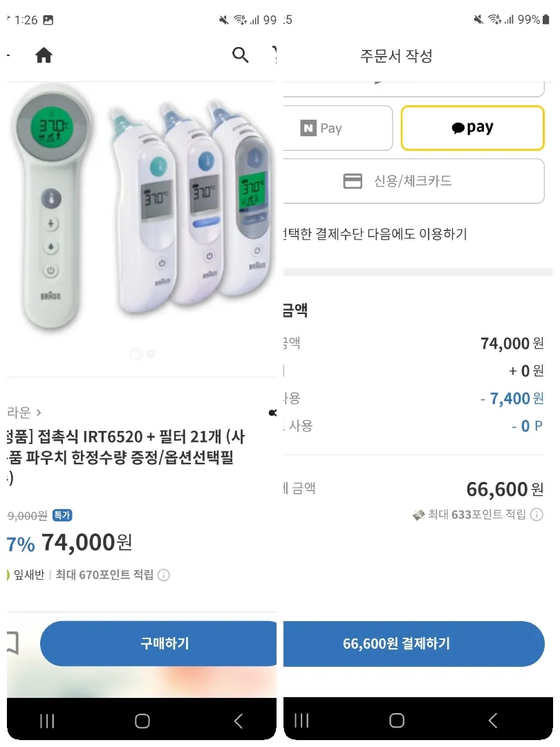The image size is (560, 747).
Task: Open the brand link chevron above the title
Action: click(x=39, y=412)
